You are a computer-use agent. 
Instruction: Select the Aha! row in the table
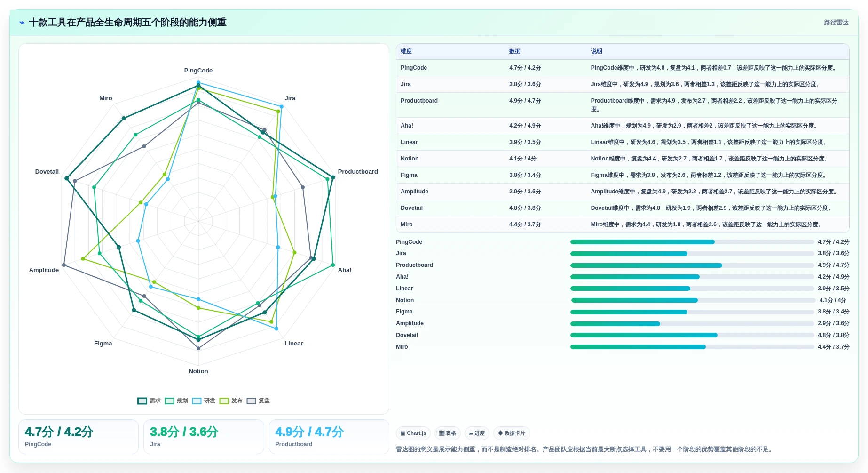[623, 126]
